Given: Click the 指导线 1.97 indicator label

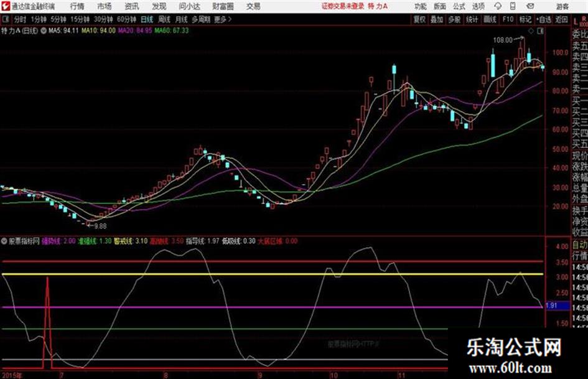Looking at the screenshot, I should (202, 241).
